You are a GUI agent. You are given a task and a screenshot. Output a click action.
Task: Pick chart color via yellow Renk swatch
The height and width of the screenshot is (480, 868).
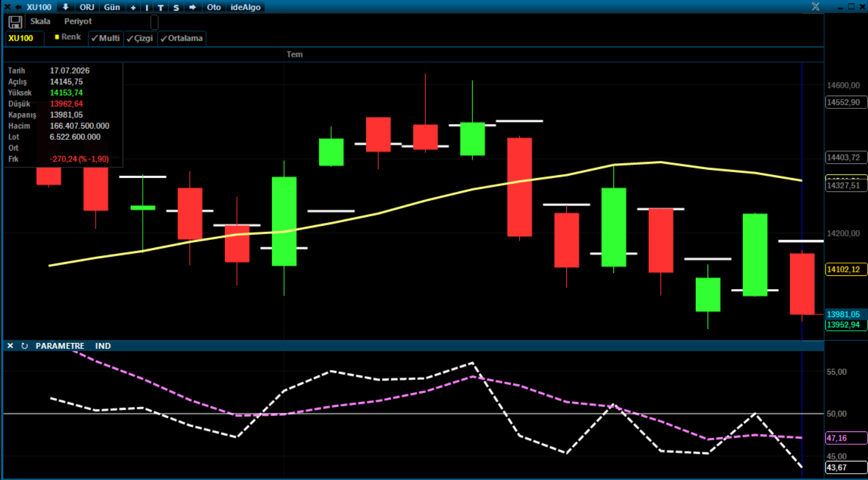[57, 37]
